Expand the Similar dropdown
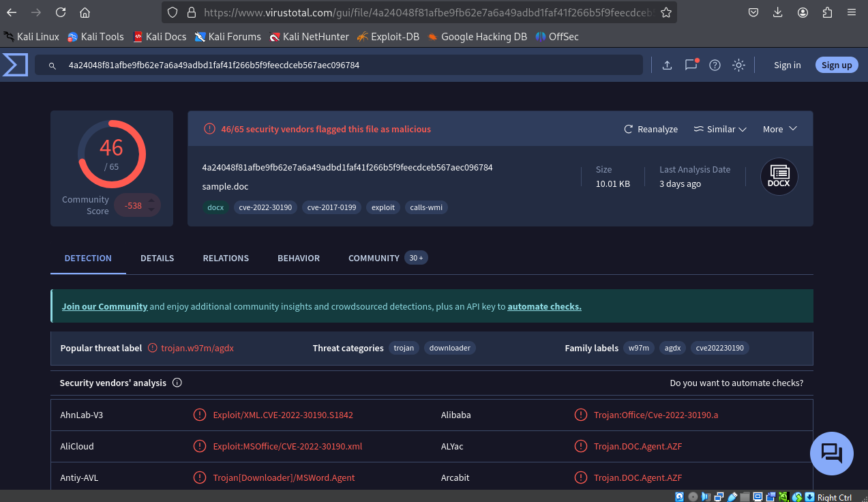Viewport: 868px width, 502px height. coord(720,129)
